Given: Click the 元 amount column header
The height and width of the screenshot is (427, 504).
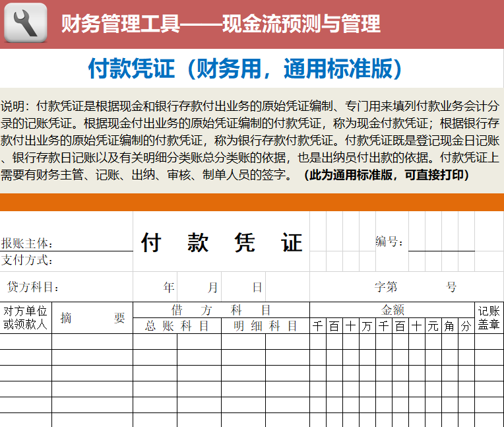Looking at the screenshot, I should click(x=433, y=326).
